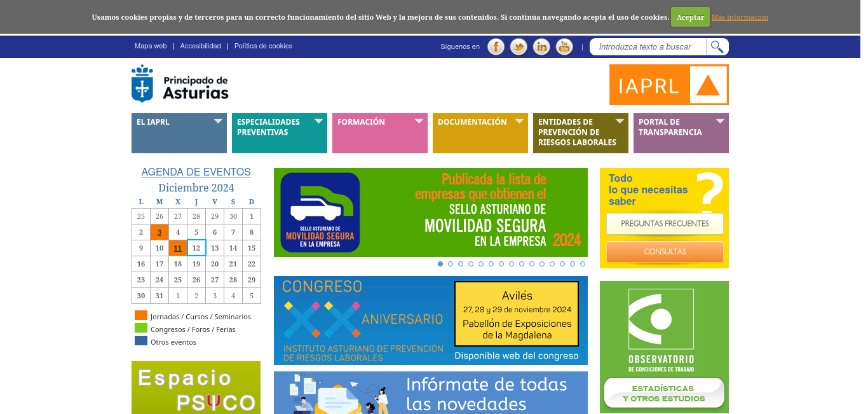
Task: Select the fifth carousel slide dot
Action: (481, 264)
